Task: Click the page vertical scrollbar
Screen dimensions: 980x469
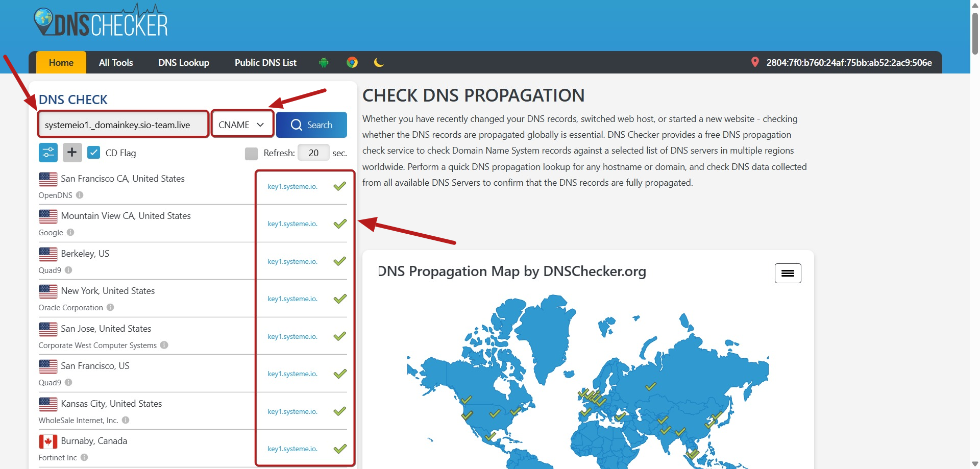Action: tap(975, 33)
